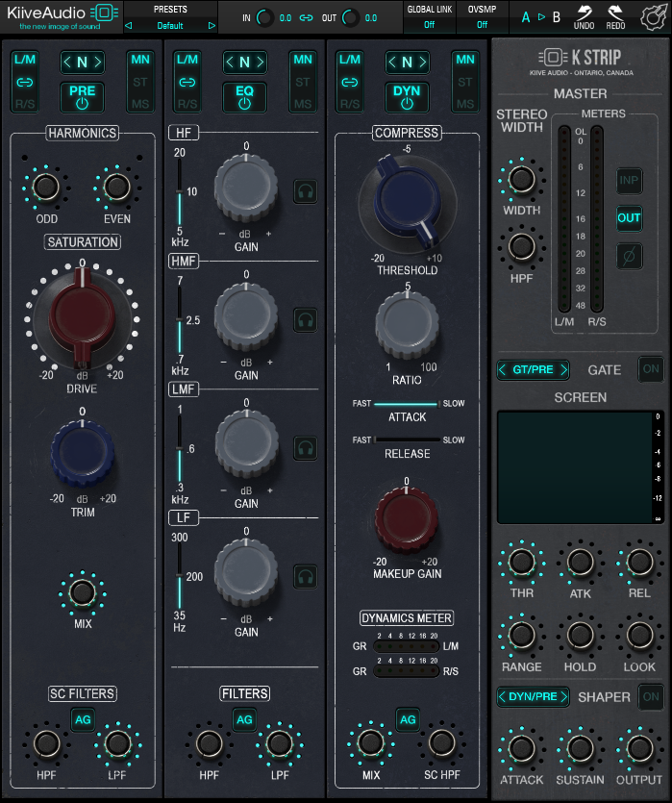Viewport: 672px width, 803px height.
Task: Click the channel link icon in DYN section
Action: pos(349,82)
